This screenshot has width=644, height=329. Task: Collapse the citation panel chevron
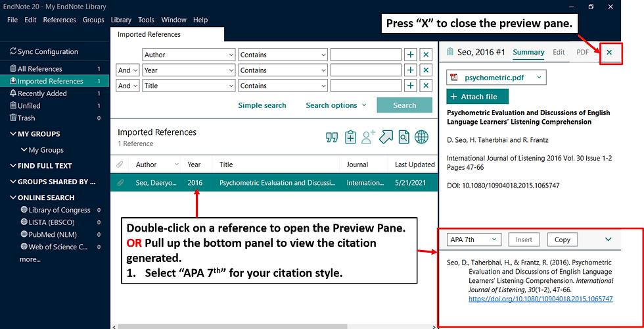(609, 239)
